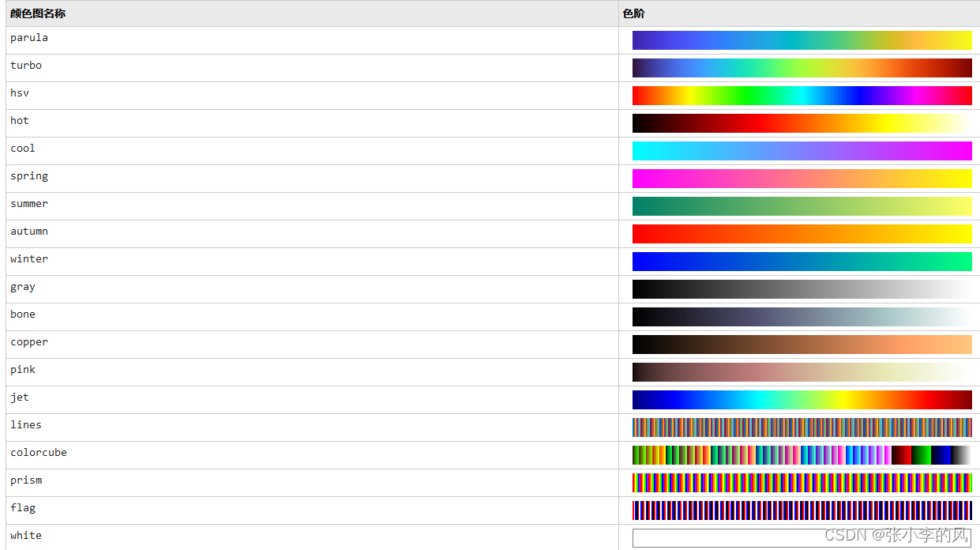980x550 pixels.
Task: Select the lines colormap label
Action: click(25, 424)
